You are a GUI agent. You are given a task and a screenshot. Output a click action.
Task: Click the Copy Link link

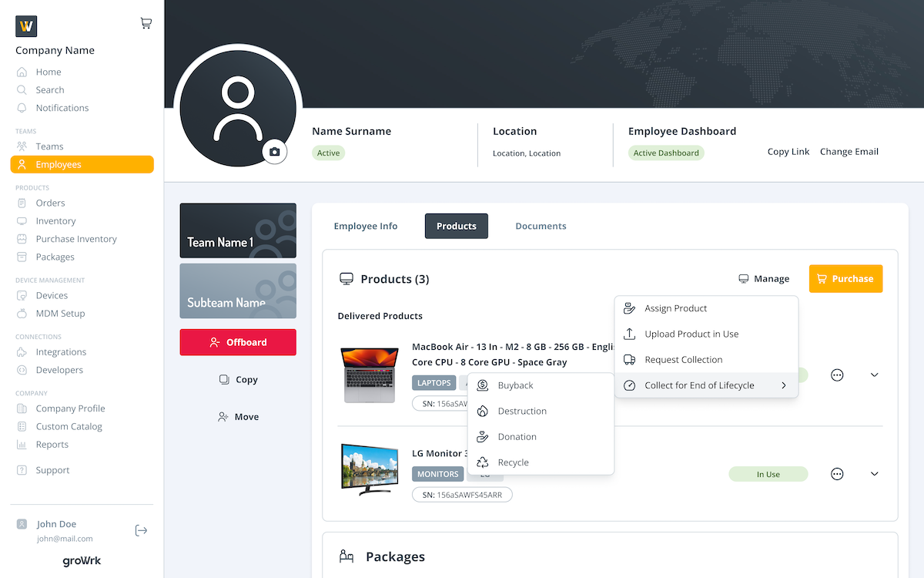[788, 152]
